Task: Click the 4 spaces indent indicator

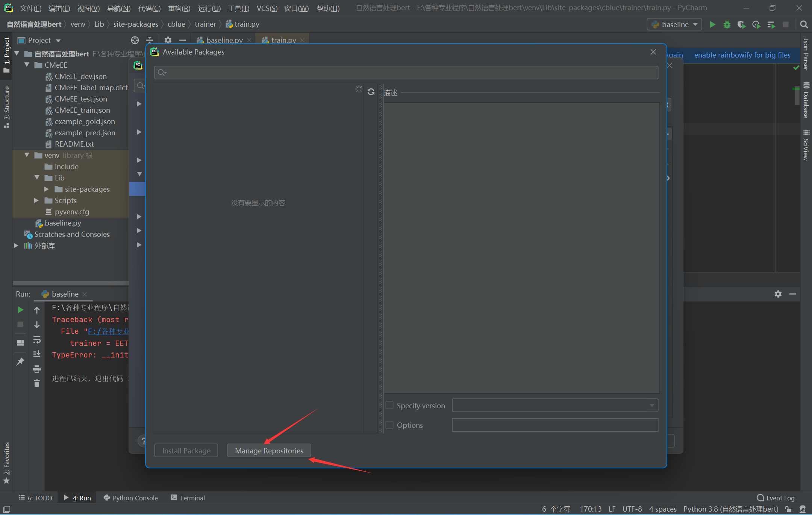Action: pyautogui.click(x=662, y=509)
